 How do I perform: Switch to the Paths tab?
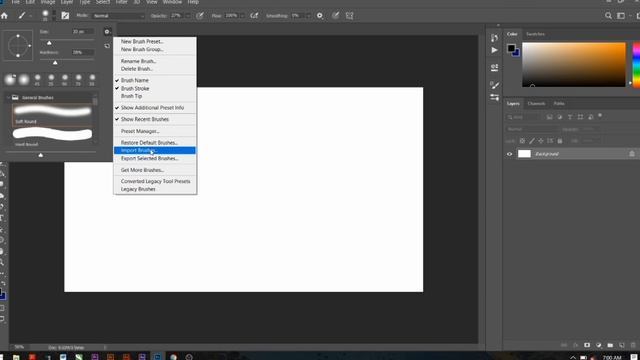pos(559,103)
